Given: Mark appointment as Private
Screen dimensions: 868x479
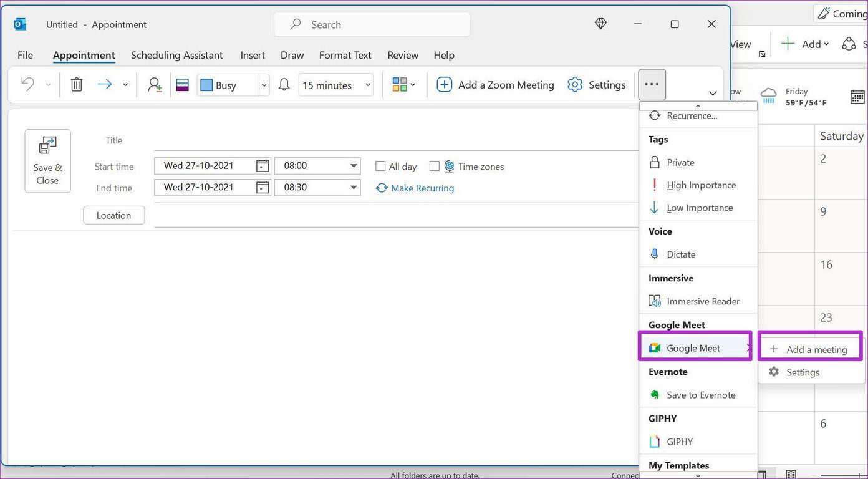Looking at the screenshot, I should [x=698, y=162].
